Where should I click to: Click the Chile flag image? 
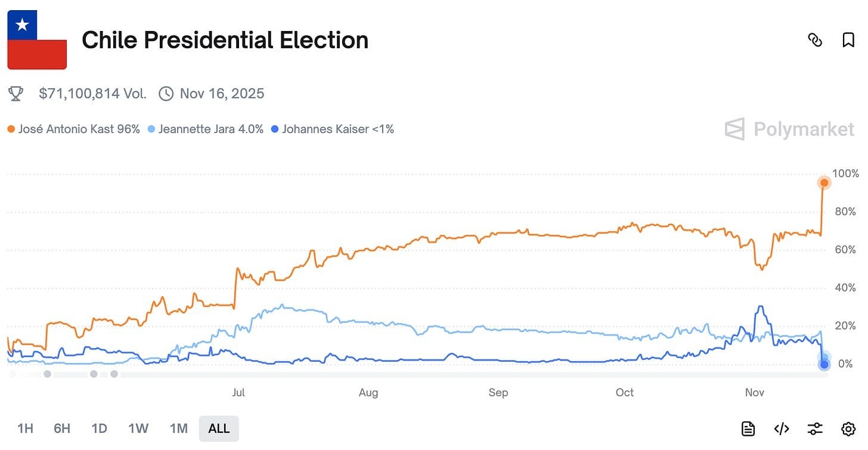(37, 40)
